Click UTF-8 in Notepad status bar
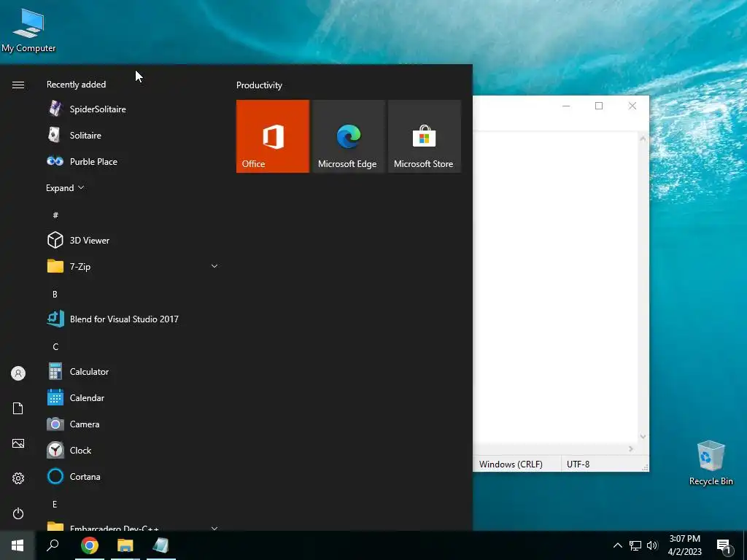This screenshot has width=747, height=560. pos(578,464)
